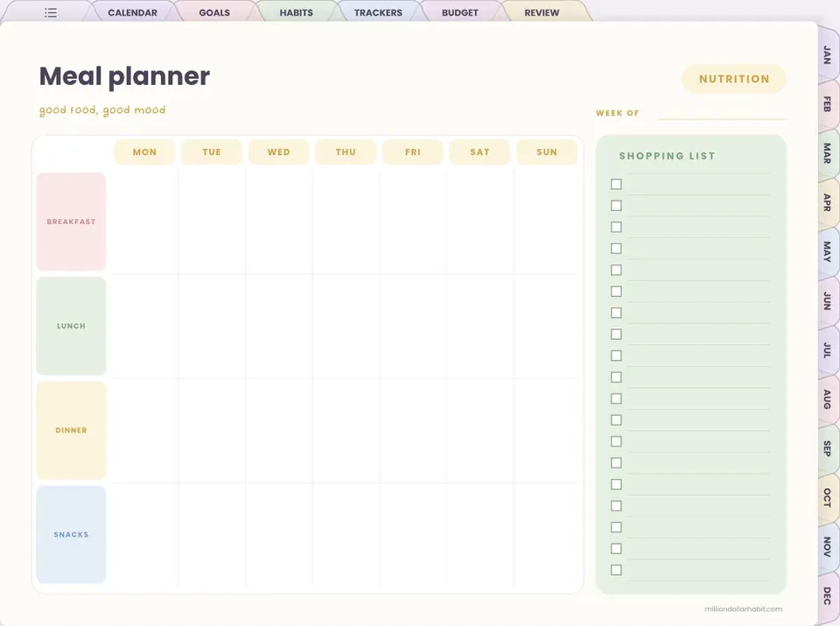Click the SHOPPING LIST heading
This screenshot has height=626, width=840.
tap(667, 156)
